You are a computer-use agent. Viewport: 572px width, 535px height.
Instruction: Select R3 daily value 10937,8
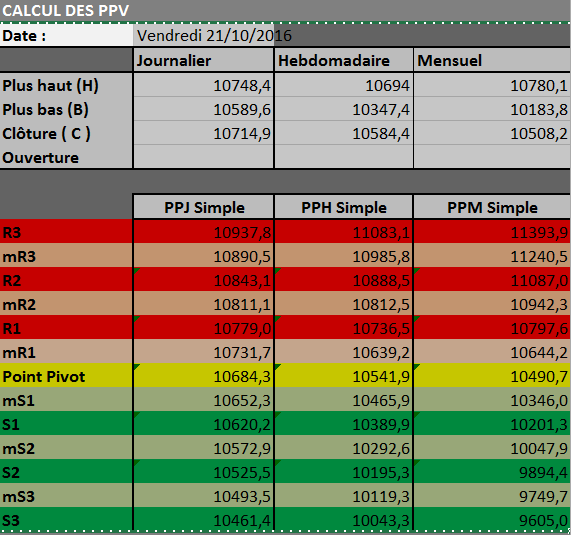204,232
